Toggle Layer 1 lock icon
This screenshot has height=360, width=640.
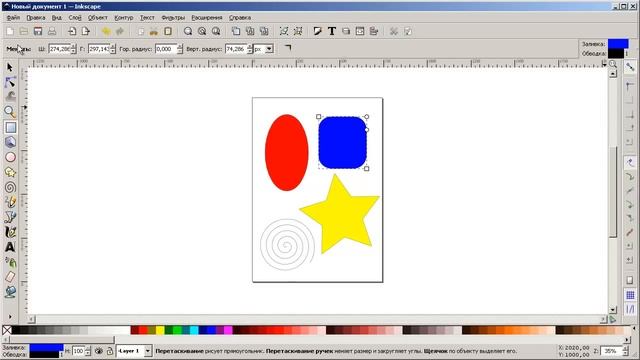(109, 351)
